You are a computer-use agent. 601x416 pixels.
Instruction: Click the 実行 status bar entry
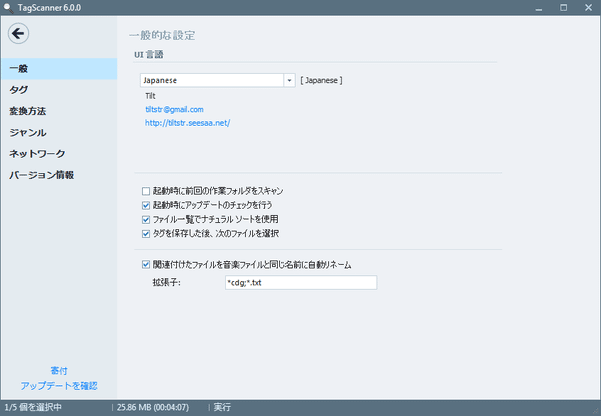(x=222, y=407)
